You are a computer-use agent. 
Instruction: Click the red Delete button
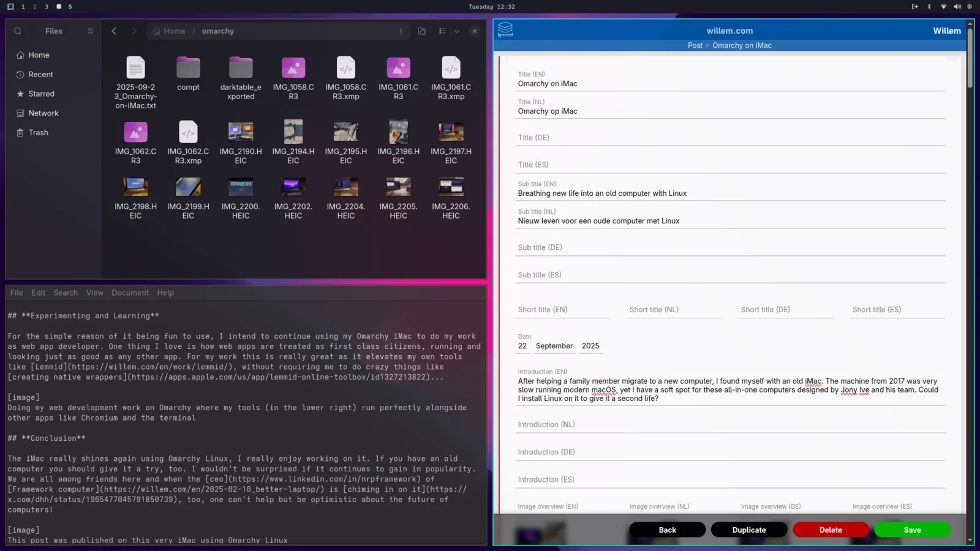coord(831,530)
